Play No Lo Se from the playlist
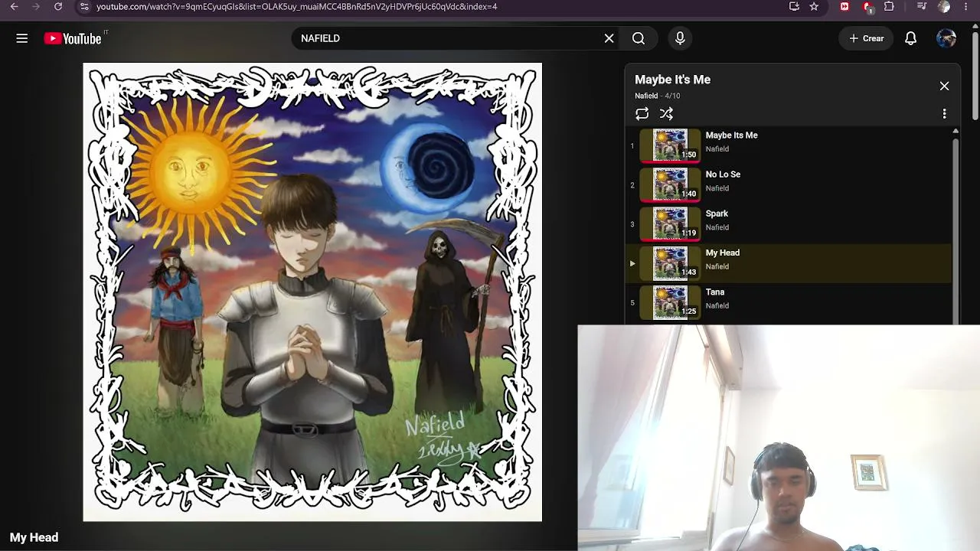The height and width of the screenshot is (551, 980). 789,184
